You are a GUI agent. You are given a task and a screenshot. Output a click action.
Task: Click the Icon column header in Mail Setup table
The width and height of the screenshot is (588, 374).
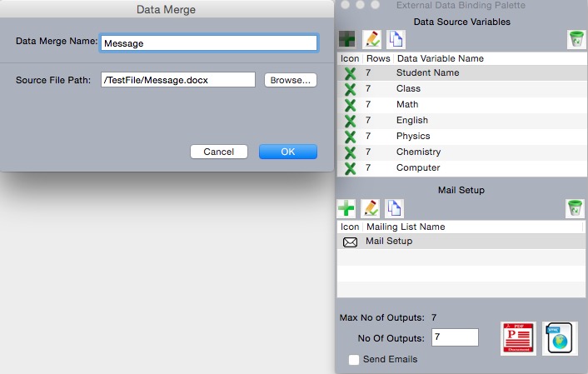[350, 227]
